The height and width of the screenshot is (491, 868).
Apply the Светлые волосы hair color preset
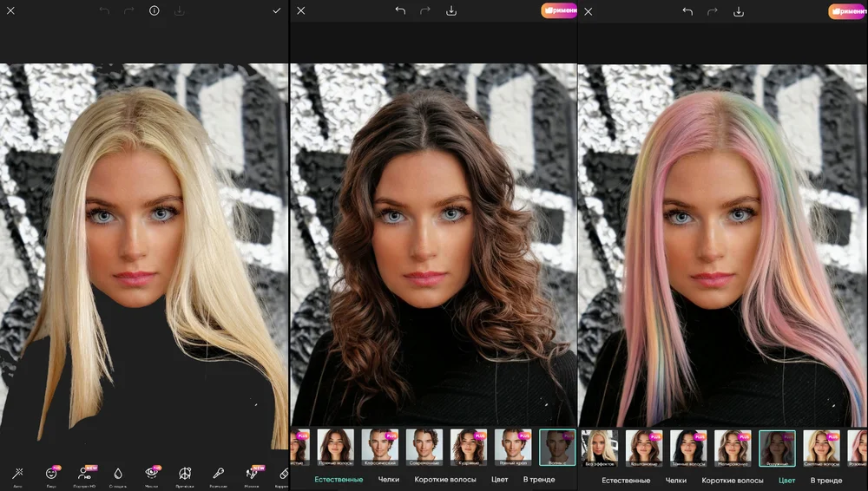821,448
